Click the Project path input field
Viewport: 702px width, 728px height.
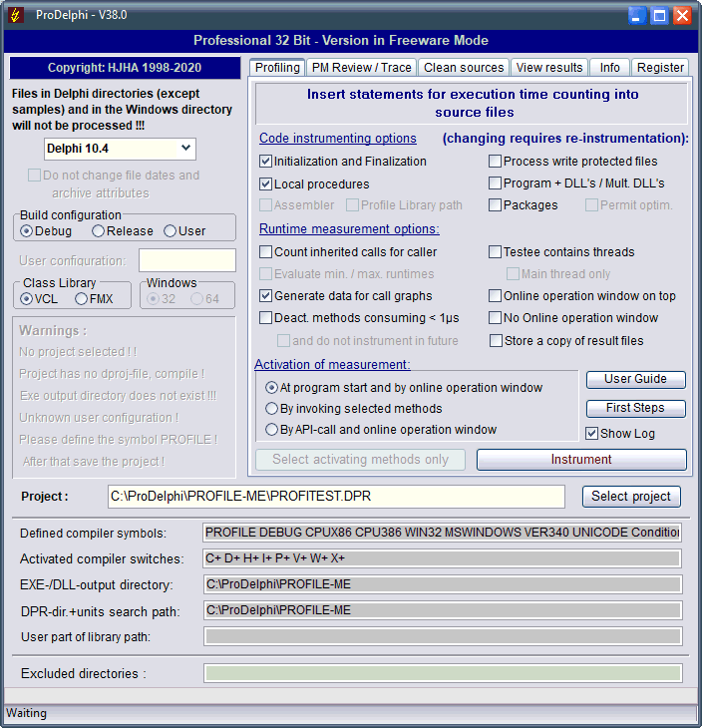tap(336, 497)
